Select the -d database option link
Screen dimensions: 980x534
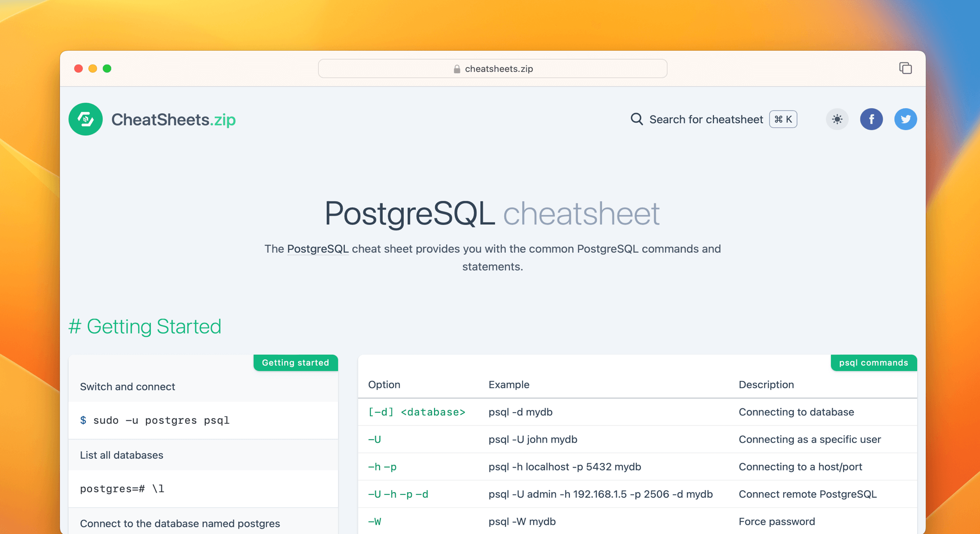tap(416, 412)
